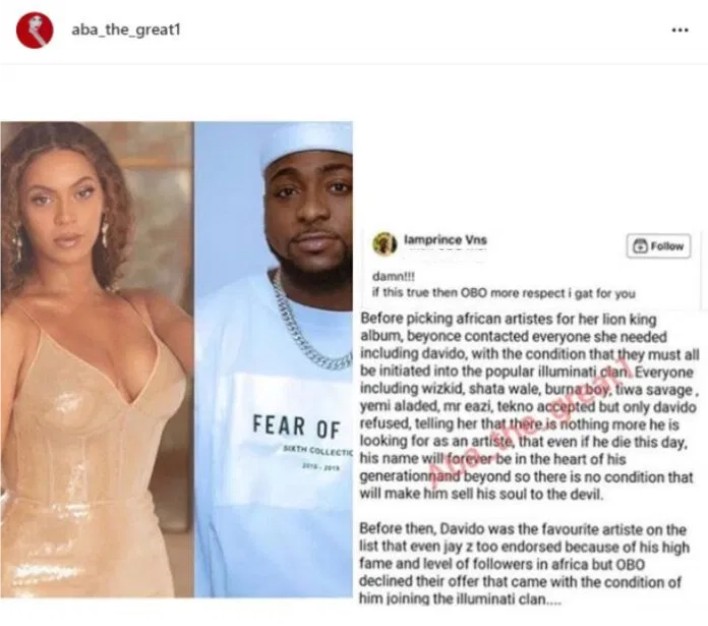708x626 pixels.
Task: Click the small "SIXTH COLLECTION" shirt text
Action: click(317, 451)
